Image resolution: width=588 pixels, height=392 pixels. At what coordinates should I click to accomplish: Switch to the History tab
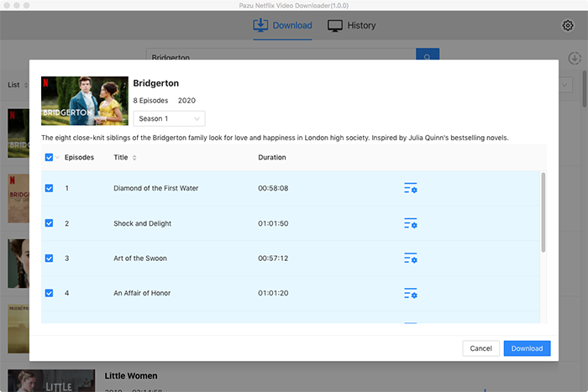pyautogui.click(x=351, y=25)
